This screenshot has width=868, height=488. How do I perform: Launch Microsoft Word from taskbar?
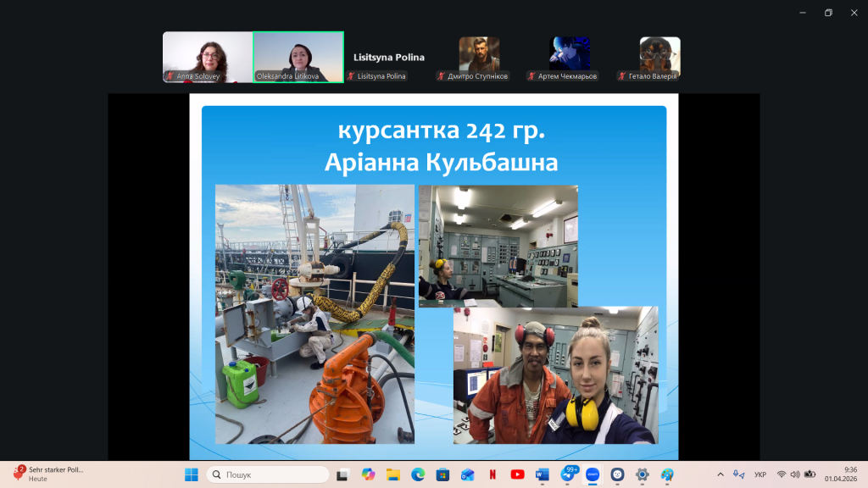pyautogui.click(x=542, y=474)
